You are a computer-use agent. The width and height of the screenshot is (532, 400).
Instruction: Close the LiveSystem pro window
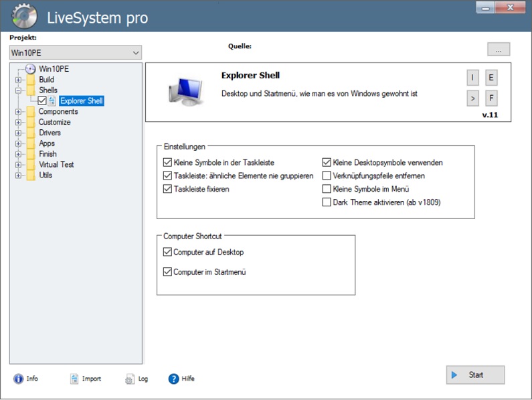pos(511,7)
